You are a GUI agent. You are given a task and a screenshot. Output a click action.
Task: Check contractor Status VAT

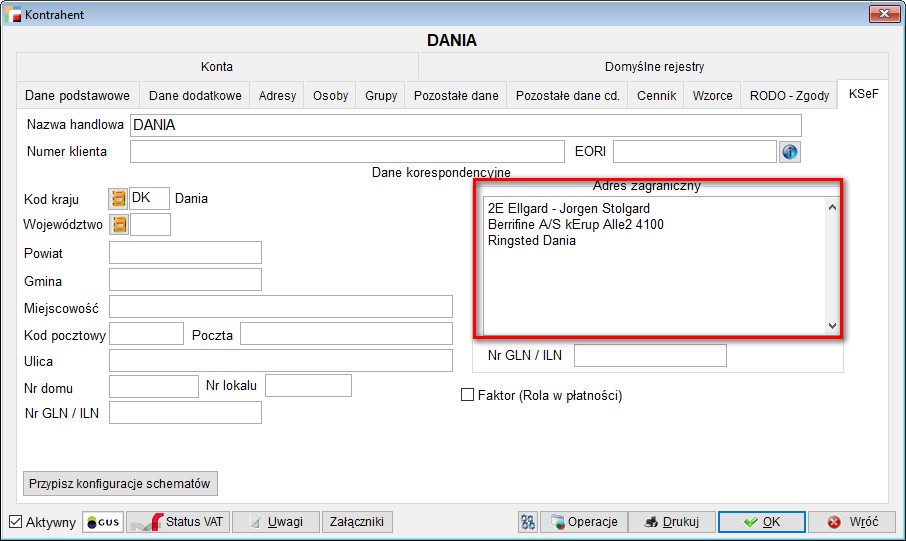pos(178,522)
